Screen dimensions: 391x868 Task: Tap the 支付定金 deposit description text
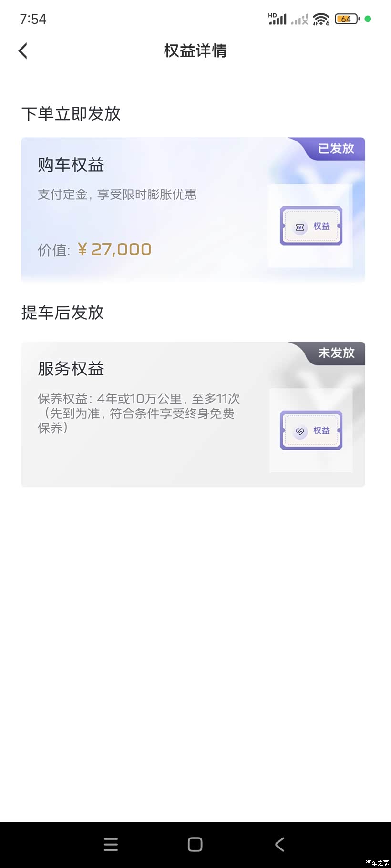(117, 194)
